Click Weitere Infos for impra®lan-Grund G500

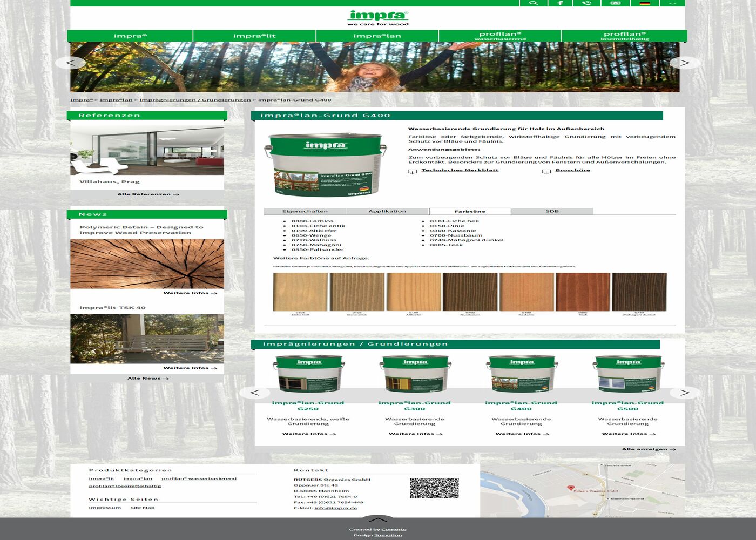click(x=629, y=434)
